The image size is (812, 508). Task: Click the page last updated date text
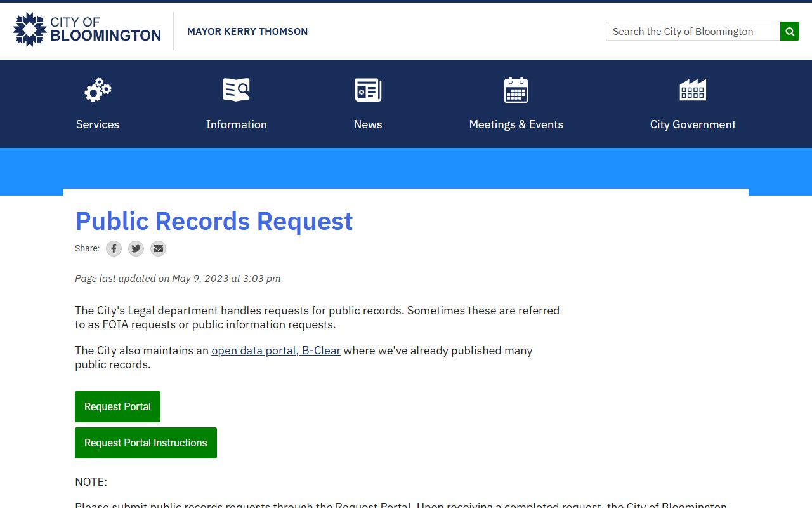point(178,278)
